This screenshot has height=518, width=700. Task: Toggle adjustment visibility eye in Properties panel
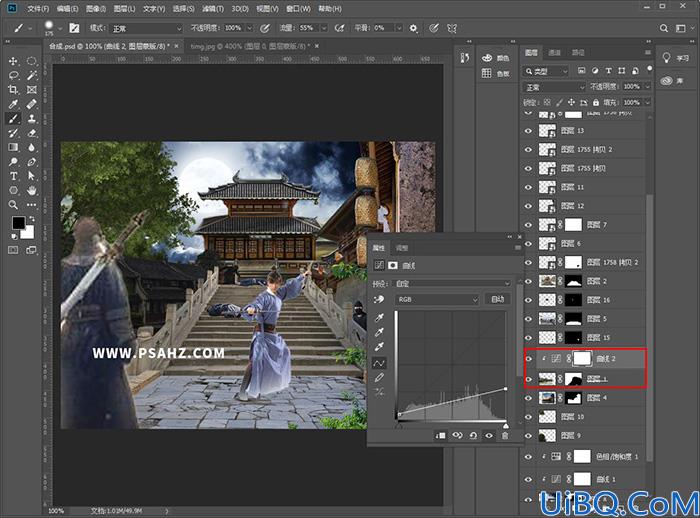(x=489, y=435)
